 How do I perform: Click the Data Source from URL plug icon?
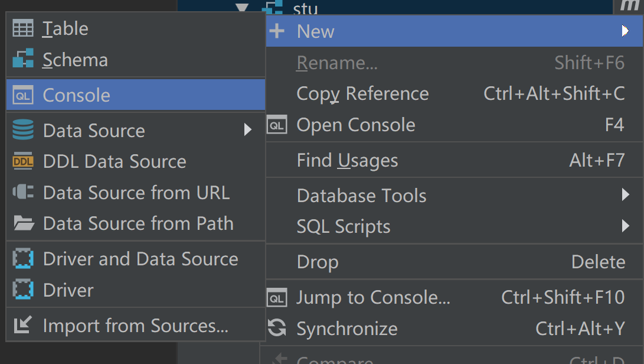click(x=23, y=193)
